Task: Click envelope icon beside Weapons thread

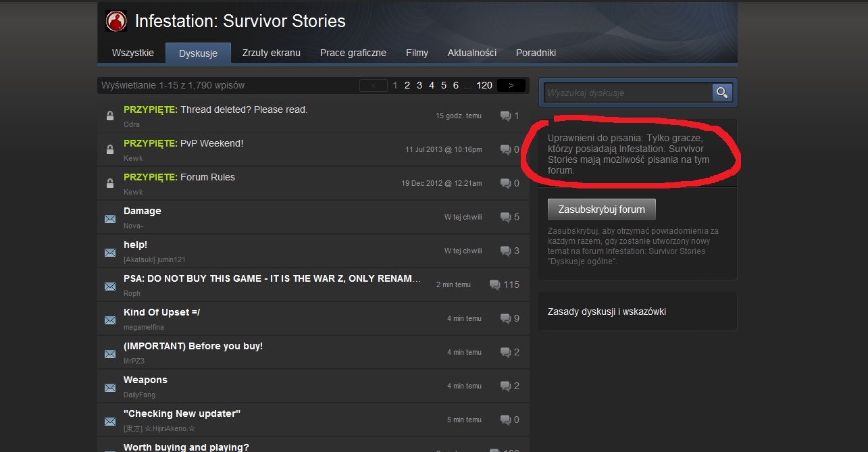Action: click(110, 387)
